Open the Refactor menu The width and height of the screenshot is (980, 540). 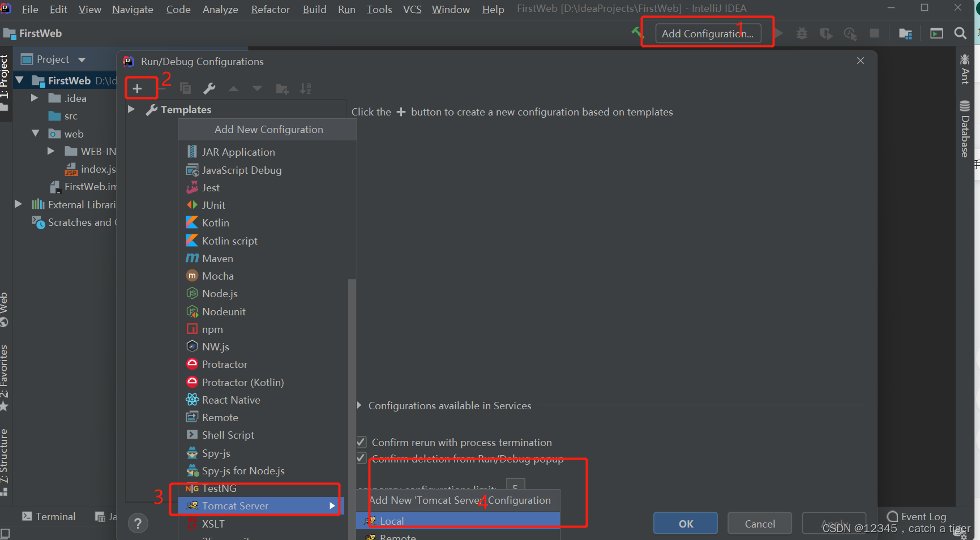click(270, 9)
